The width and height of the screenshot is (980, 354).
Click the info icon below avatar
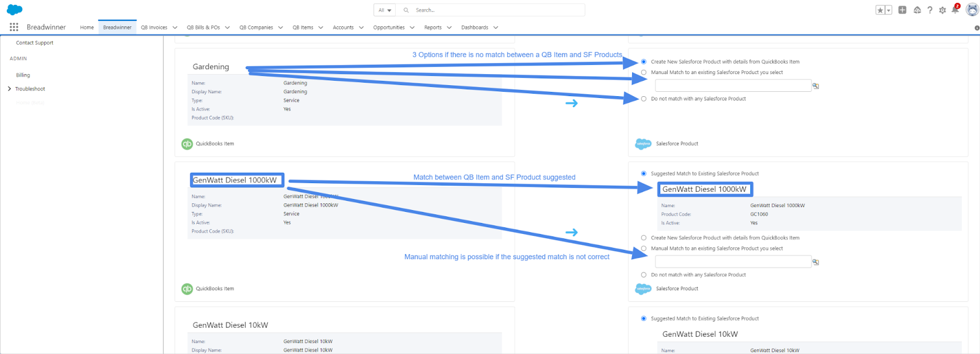[977, 28]
